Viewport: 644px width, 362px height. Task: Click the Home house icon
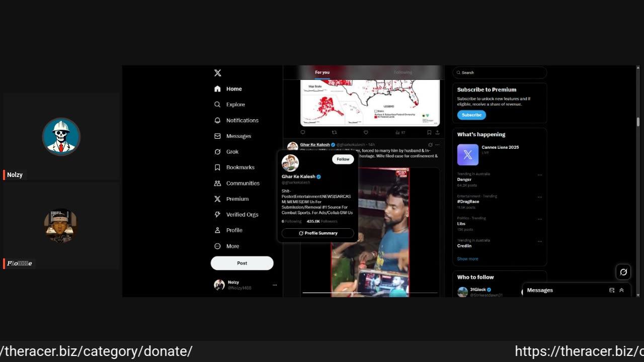[217, 89]
